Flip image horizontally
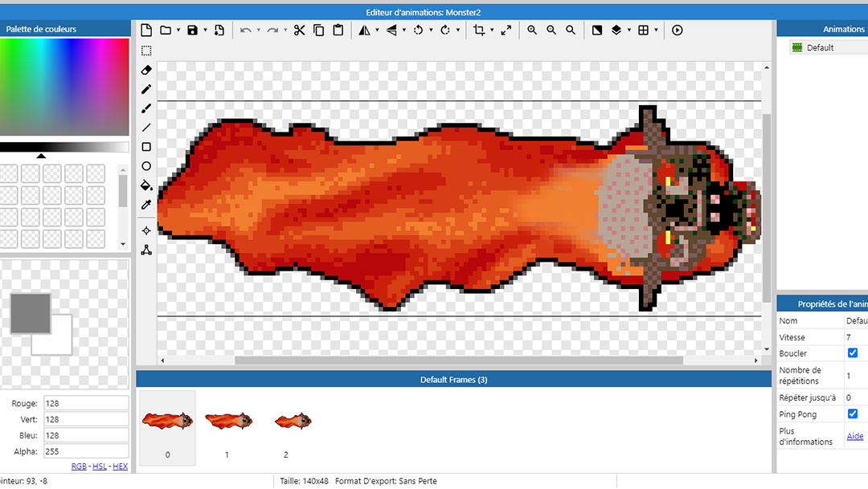The height and width of the screenshot is (489, 868). [x=364, y=30]
